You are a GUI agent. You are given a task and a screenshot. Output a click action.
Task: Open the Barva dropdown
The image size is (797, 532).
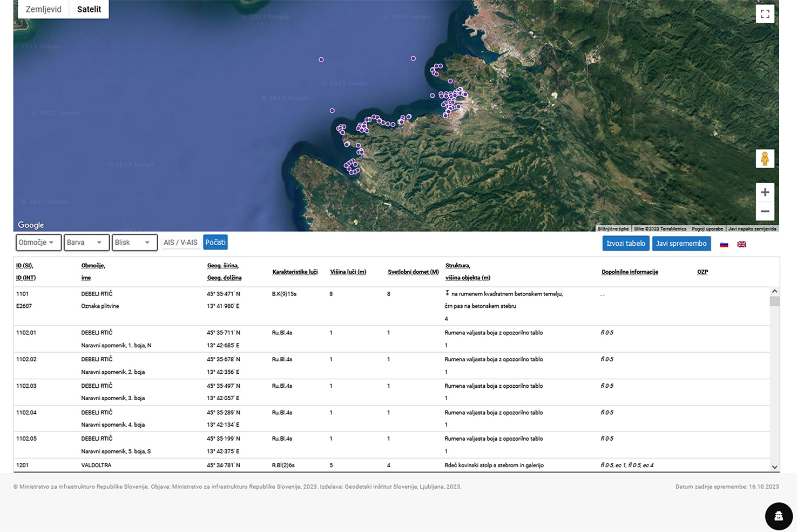[86, 243]
